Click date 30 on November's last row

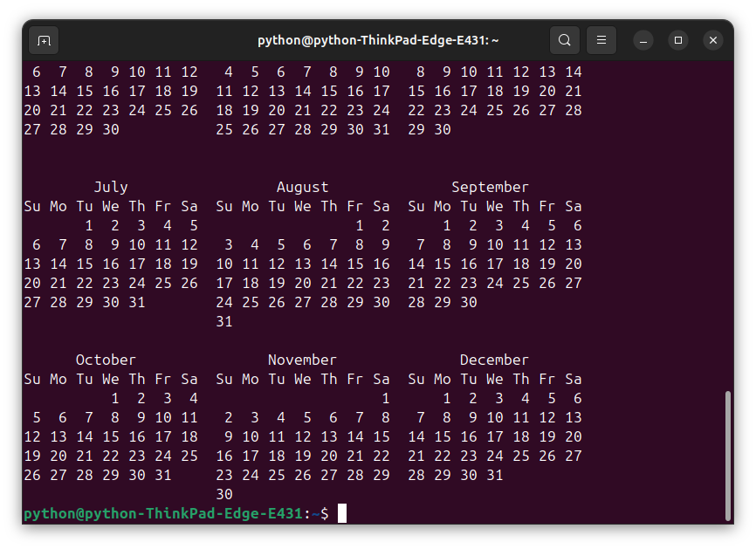pos(224,495)
